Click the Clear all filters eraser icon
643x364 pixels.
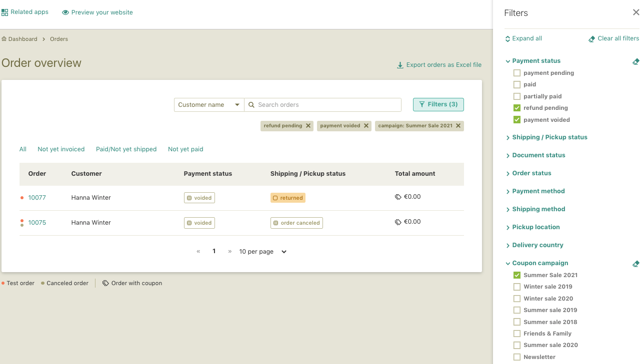click(x=591, y=39)
